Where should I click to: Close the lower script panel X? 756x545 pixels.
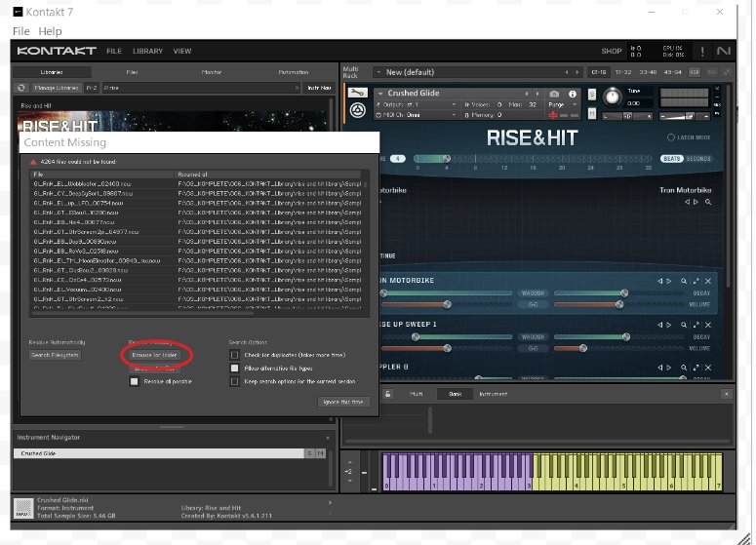coord(727,394)
